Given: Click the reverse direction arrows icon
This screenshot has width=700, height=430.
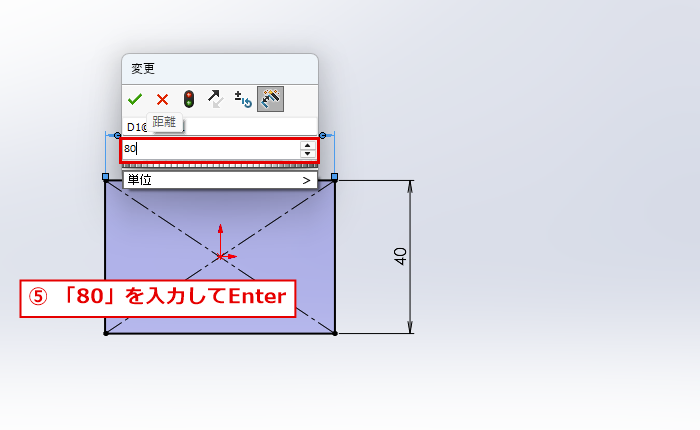Looking at the screenshot, I should (x=216, y=99).
